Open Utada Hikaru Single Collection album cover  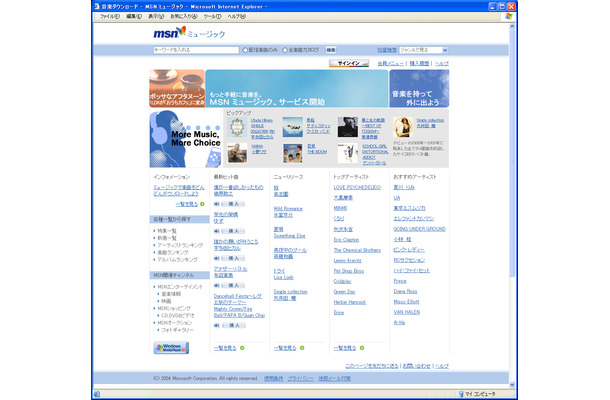237,127
